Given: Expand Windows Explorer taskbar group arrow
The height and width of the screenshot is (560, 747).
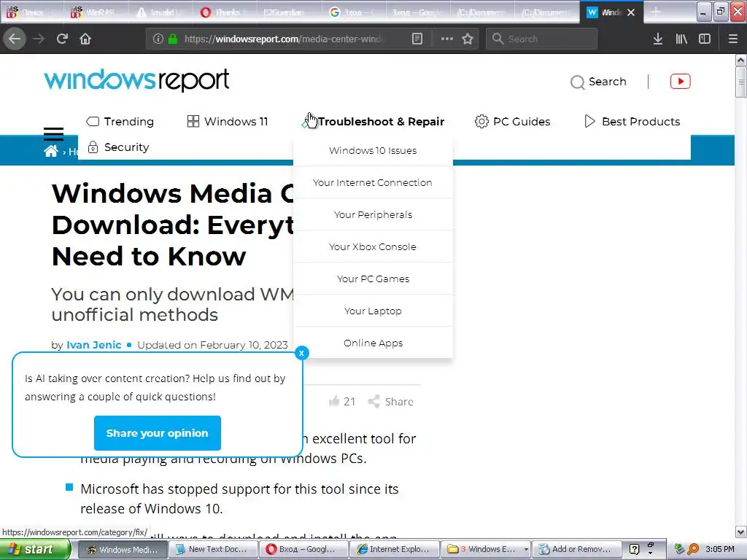Looking at the screenshot, I should tap(526, 549).
